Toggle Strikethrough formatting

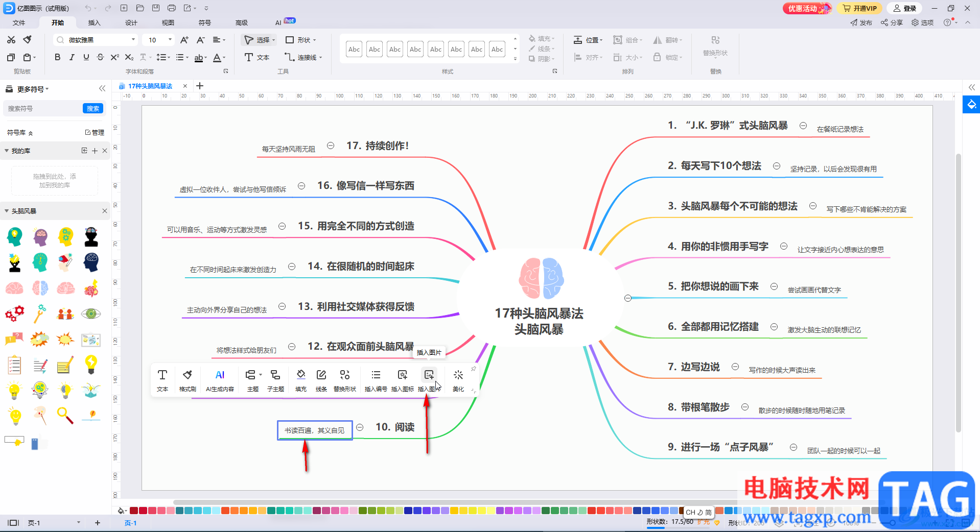click(x=100, y=57)
